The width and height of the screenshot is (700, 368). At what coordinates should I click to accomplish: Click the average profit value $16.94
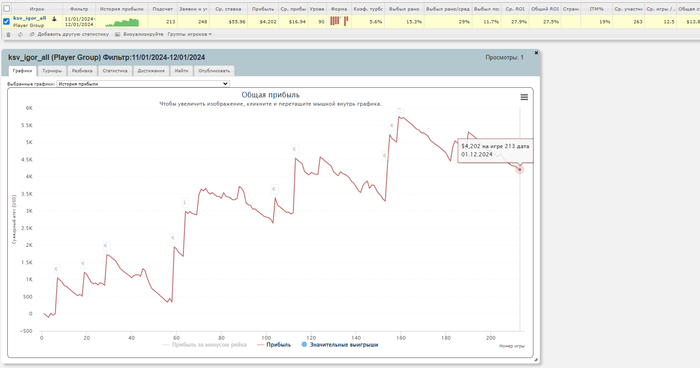[297, 21]
